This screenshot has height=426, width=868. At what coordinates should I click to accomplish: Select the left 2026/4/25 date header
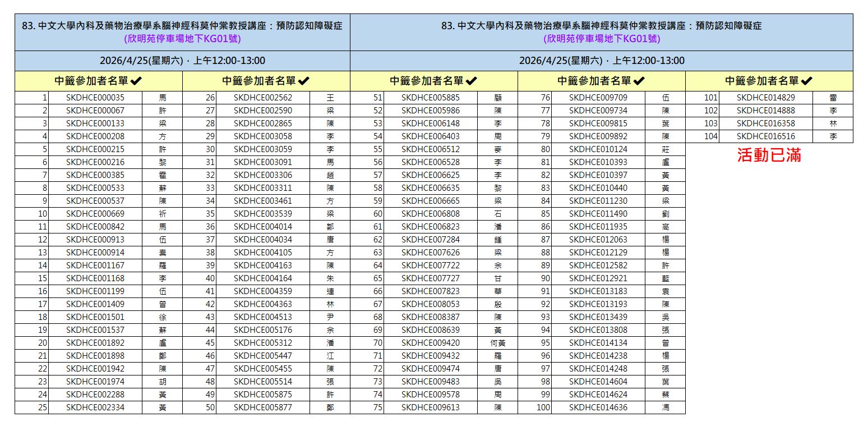click(x=182, y=61)
